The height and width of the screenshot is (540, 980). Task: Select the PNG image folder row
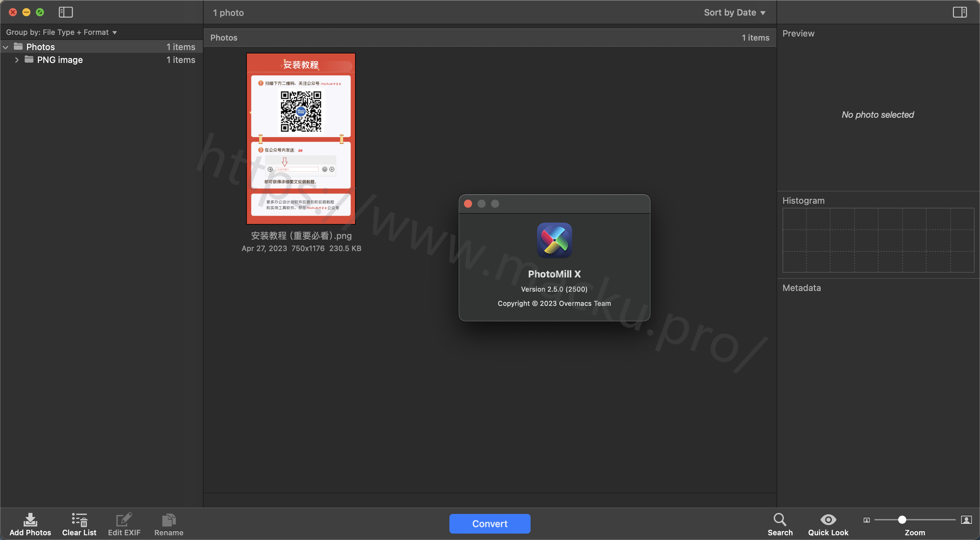[101, 60]
